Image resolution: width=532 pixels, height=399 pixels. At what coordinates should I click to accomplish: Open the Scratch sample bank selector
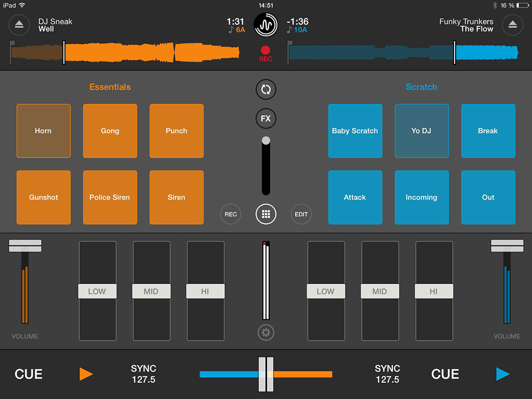pos(421,87)
